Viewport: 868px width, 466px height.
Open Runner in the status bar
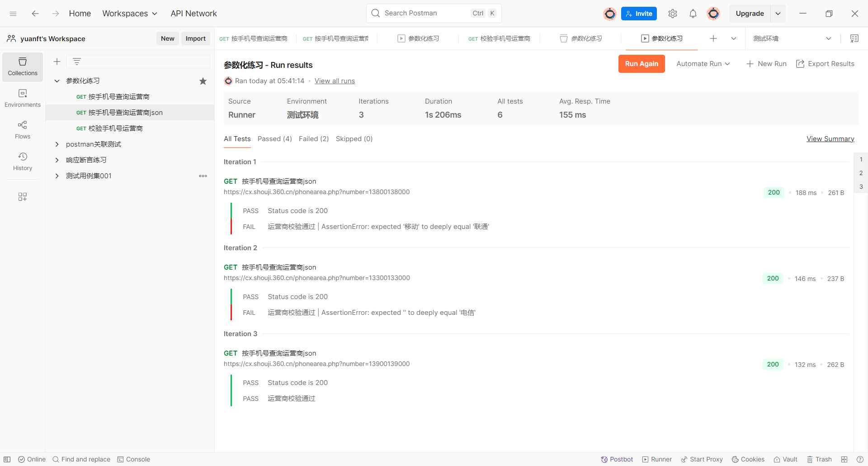[x=657, y=459]
